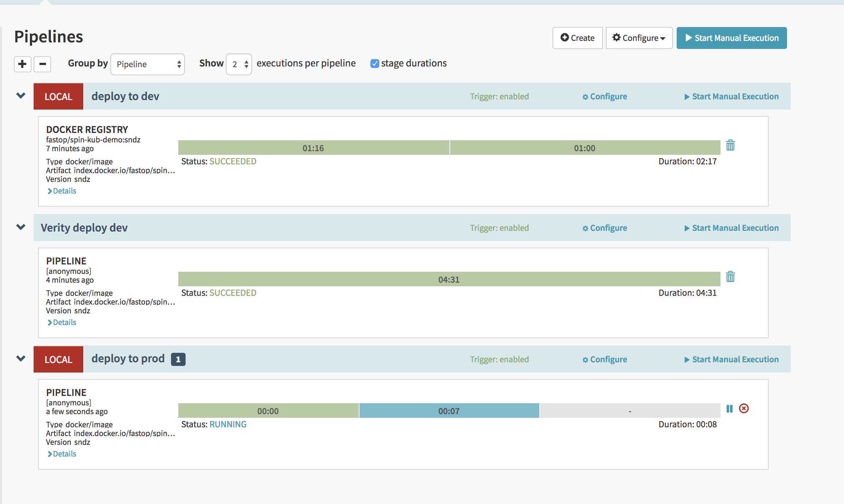Click the Create pipeline button

tap(577, 38)
